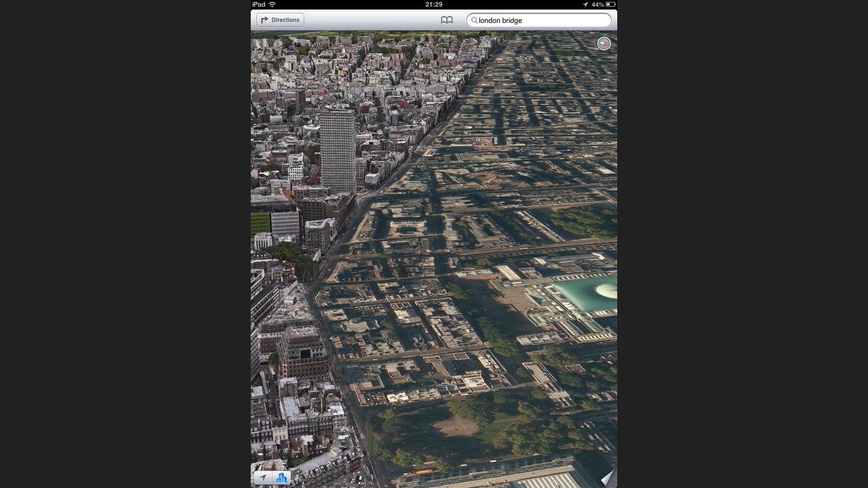Tap the turn arrow icon on the Directions button
Image resolution: width=868 pixels, height=488 pixels.
tap(264, 19)
